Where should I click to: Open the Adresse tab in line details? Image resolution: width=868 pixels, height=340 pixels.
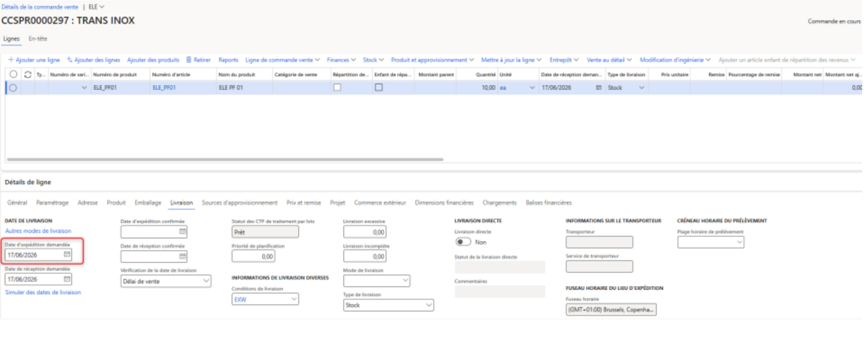[88, 203]
